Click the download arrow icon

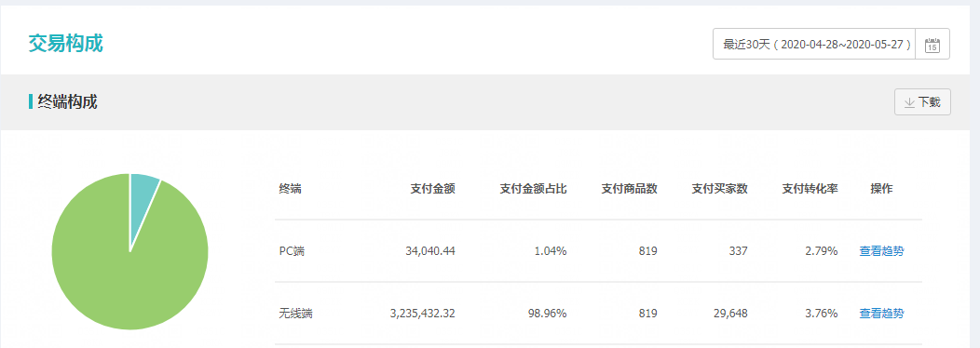(x=909, y=102)
